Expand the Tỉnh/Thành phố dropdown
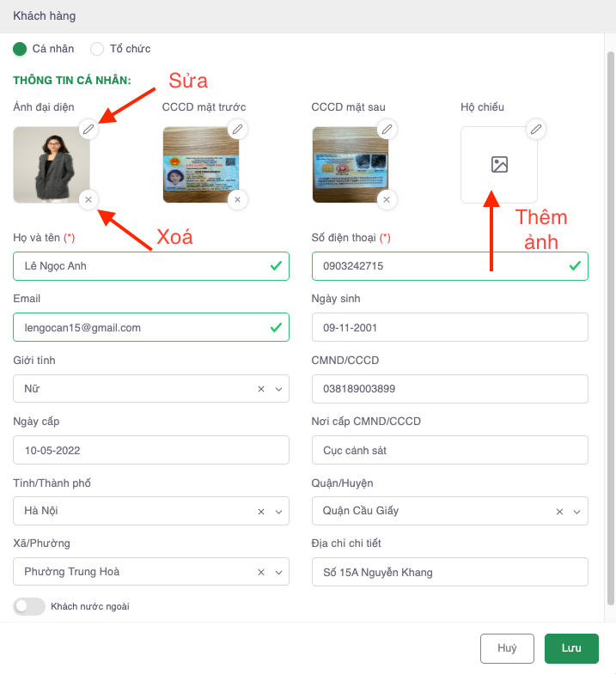This screenshot has width=616, height=674. click(x=278, y=511)
